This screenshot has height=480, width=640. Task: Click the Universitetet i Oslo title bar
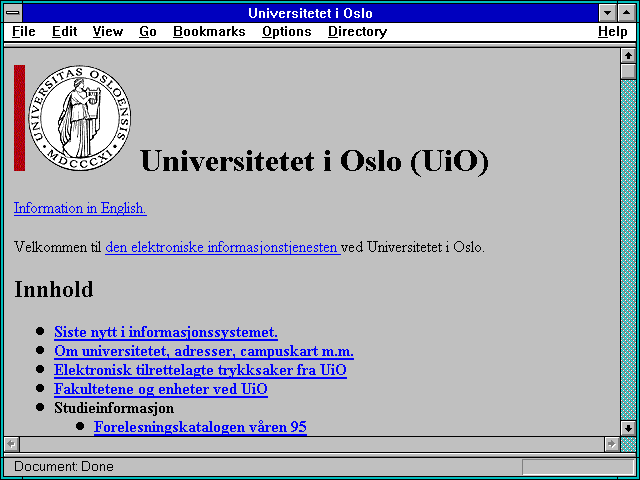[310, 13]
